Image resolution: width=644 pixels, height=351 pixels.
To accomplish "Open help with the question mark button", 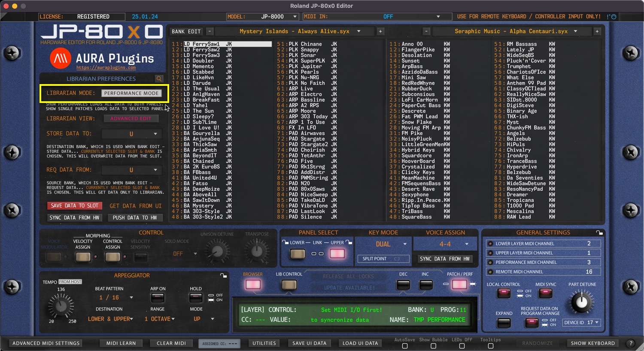I will pos(630,343).
